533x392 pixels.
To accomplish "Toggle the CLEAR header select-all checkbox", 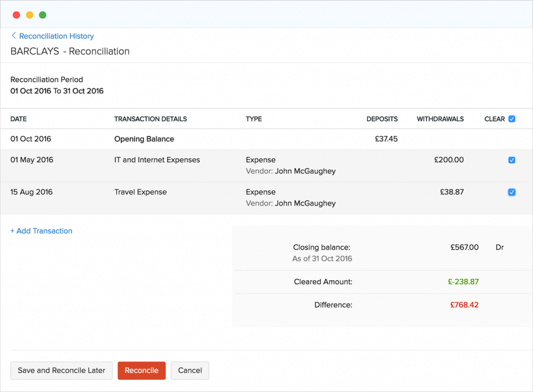I will click(x=512, y=119).
